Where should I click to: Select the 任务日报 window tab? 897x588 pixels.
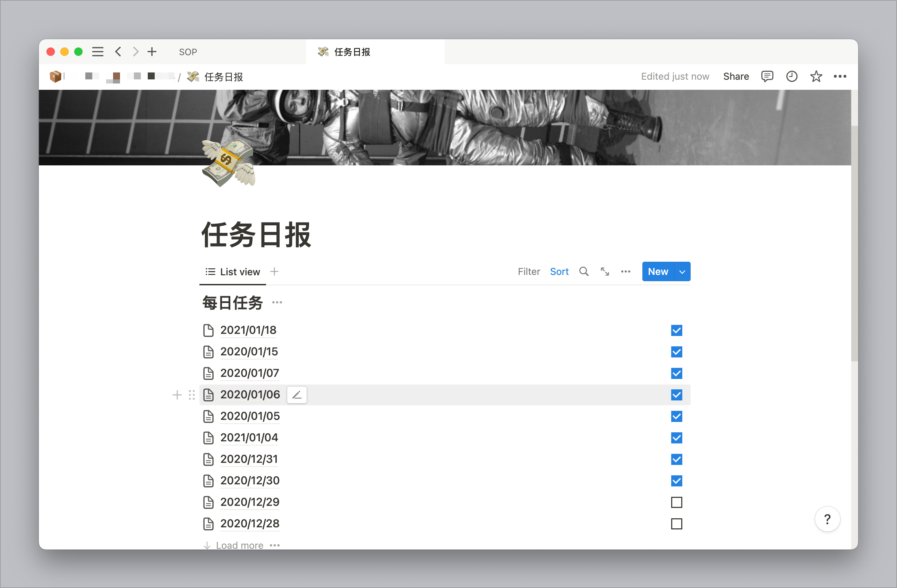click(x=375, y=52)
